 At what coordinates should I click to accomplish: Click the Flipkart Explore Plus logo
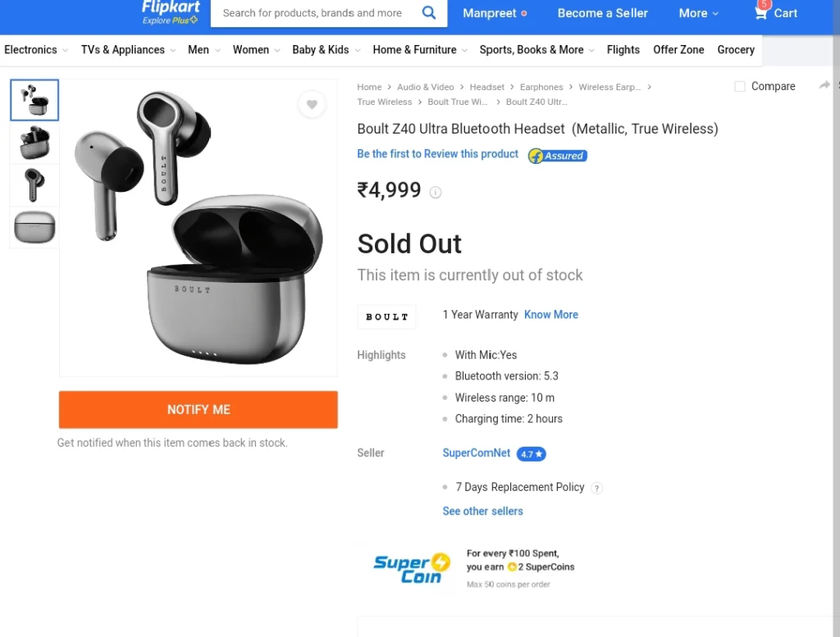click(x=171, y=13)
